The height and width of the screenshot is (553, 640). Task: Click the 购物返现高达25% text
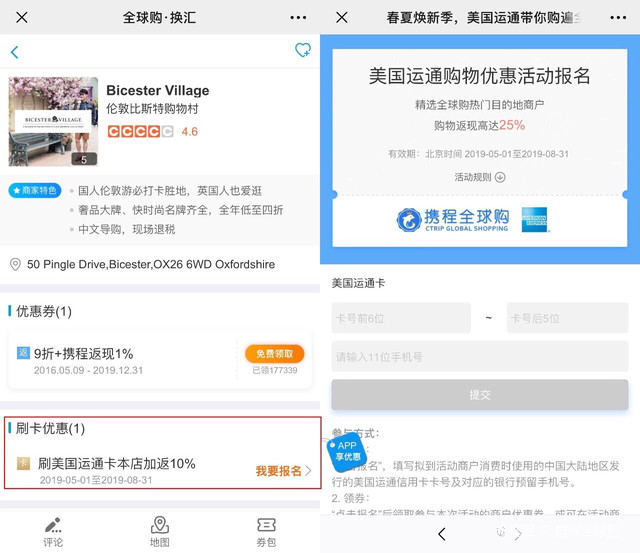480,125
